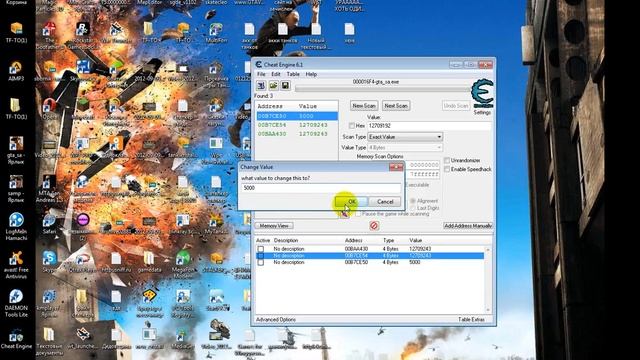
Task: Open Текстовые документы folder on desktop
Action: pyautogui.click(x=49, y=341)
